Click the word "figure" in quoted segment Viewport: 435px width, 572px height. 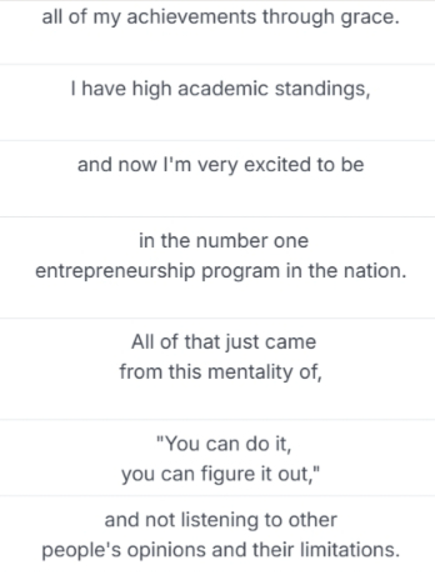227,475
